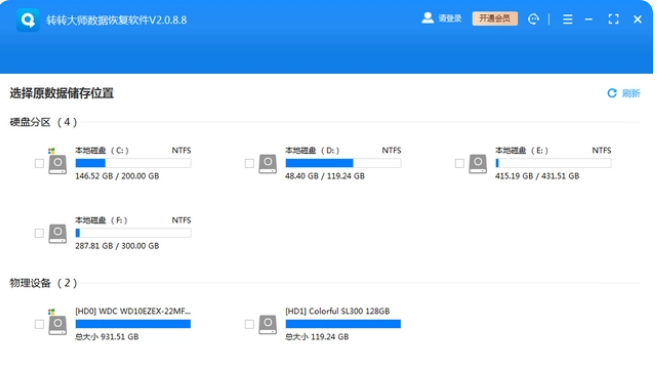Click the 本地磁盘 (E:) label
The height and width of the screenshot is (388, 657).
[522, 150]
